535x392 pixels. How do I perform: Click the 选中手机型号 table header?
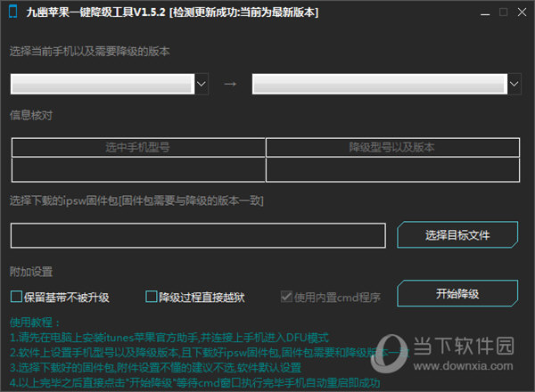138,147
